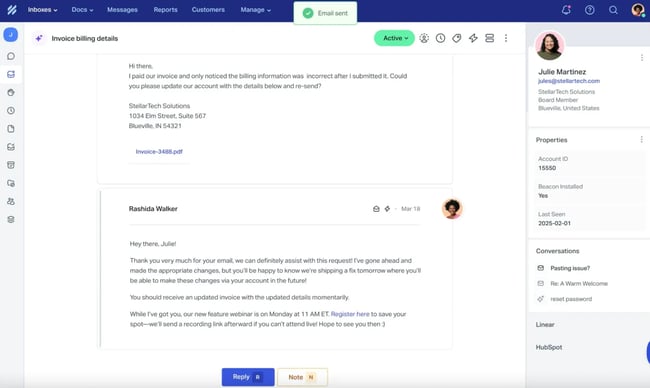Click the snooze clock icon in toolbar
650x388 pixels.
click(x=440, y=38)
